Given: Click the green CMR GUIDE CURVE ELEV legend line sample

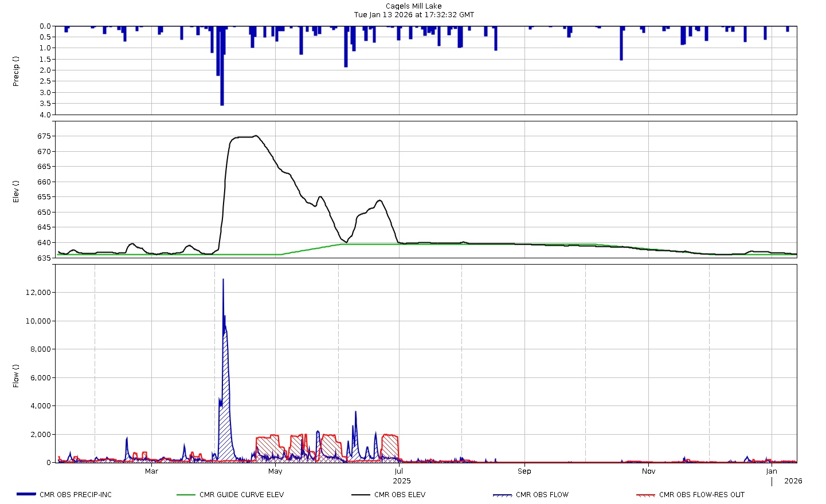Looking at the screenshot, I should pos(186,494).
